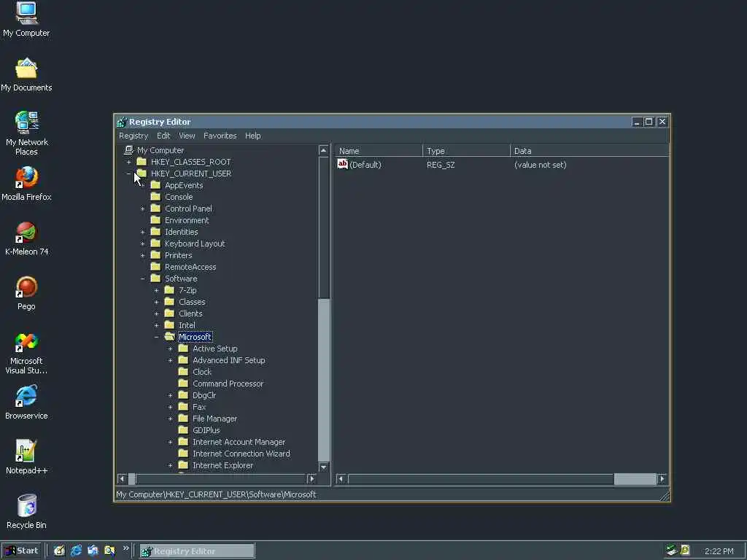Click the Internet Explorer key folder icon
The image size is (747, 560).
(183, 464)
